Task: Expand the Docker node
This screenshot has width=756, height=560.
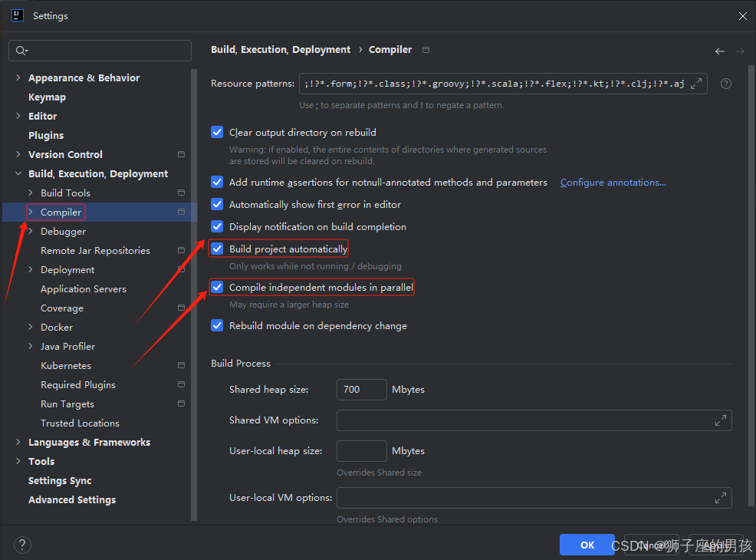Action: pos(31,327)
